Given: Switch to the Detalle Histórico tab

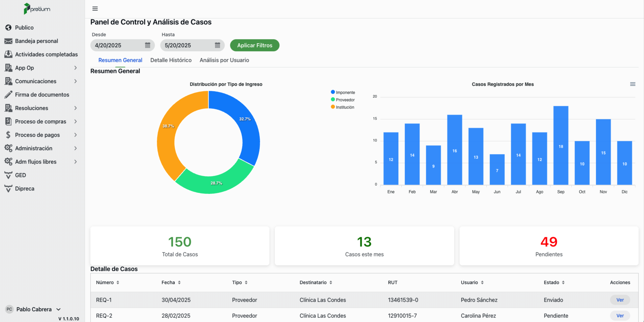Looking at the screenshot, I should [x=171, y=60].
